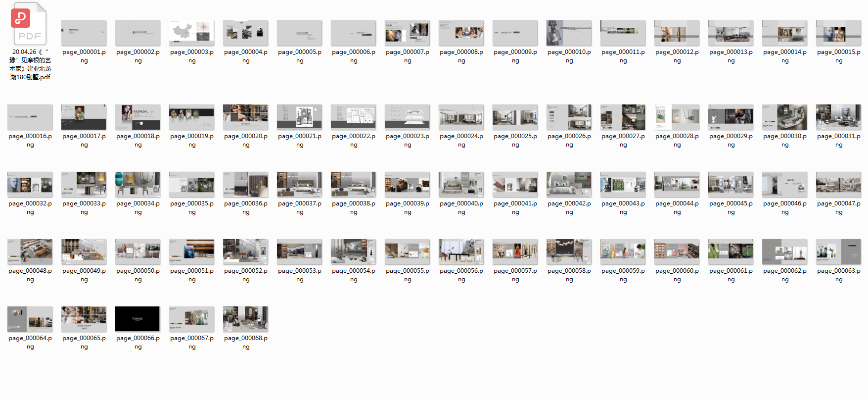The width and height of the screenshot is (868, 400).
Task: Select page_000042.png file
Action: click(x=569, y=185)
